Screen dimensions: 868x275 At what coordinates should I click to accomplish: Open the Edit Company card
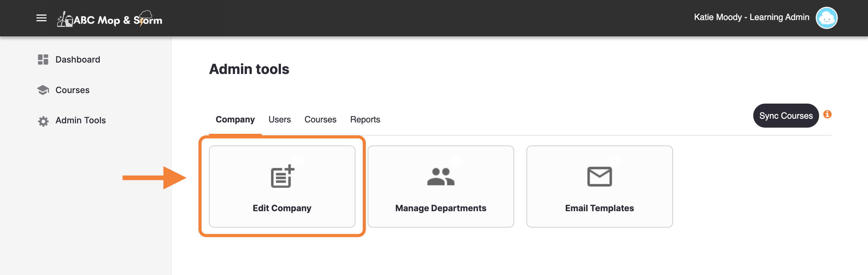(x=282, y=186)
